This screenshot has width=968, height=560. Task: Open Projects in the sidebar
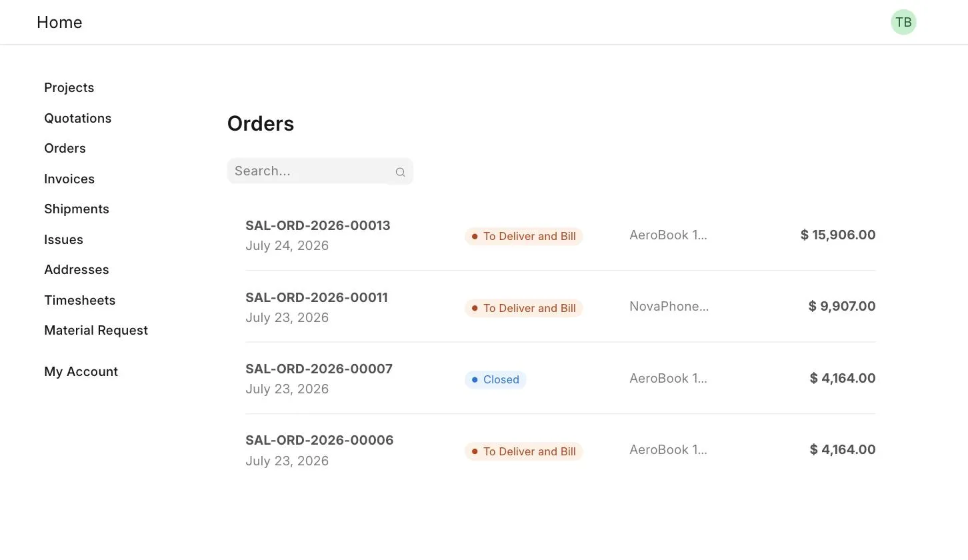coord(69,88)
